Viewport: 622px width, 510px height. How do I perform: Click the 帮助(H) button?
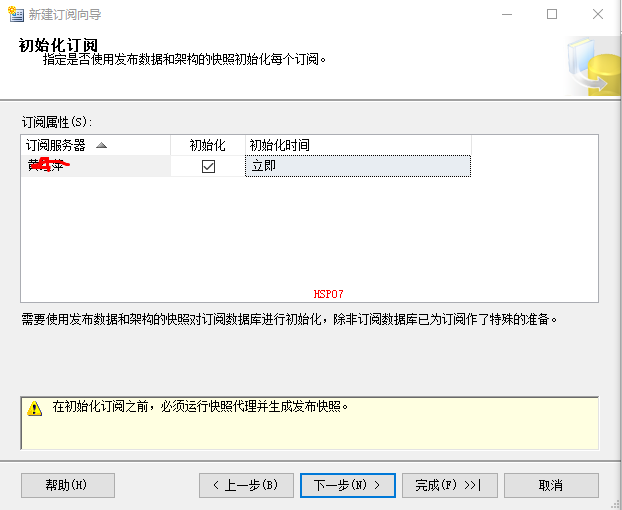[68, 485]
